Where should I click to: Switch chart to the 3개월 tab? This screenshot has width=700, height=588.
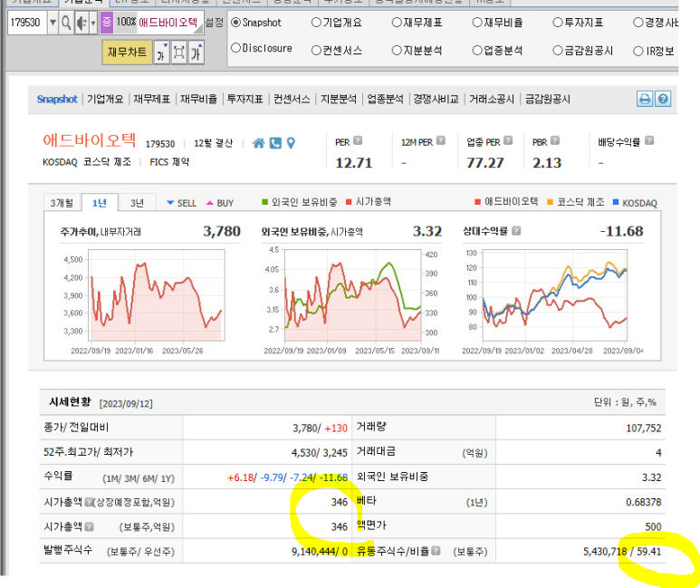coord(62,203)
